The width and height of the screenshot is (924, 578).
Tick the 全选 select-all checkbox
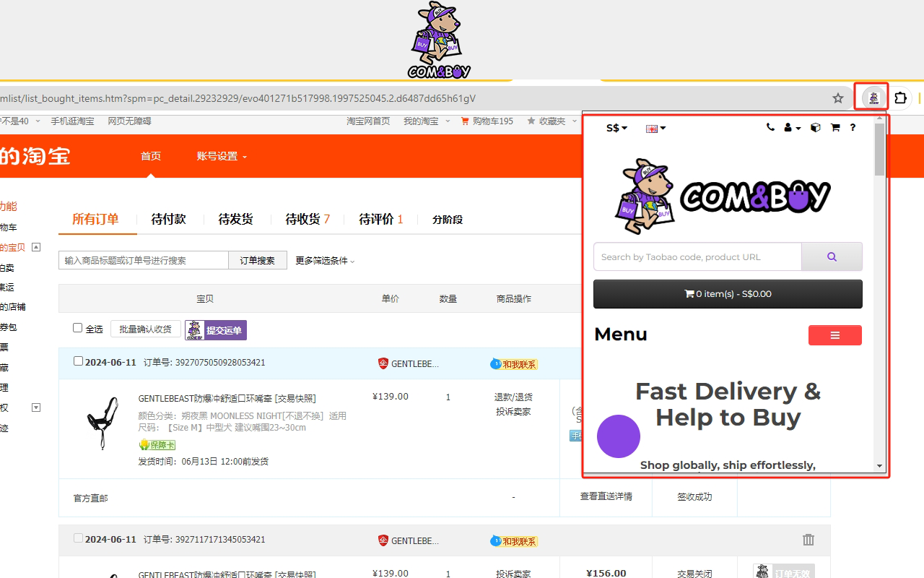pyautogui.click(x=78, y=328)
